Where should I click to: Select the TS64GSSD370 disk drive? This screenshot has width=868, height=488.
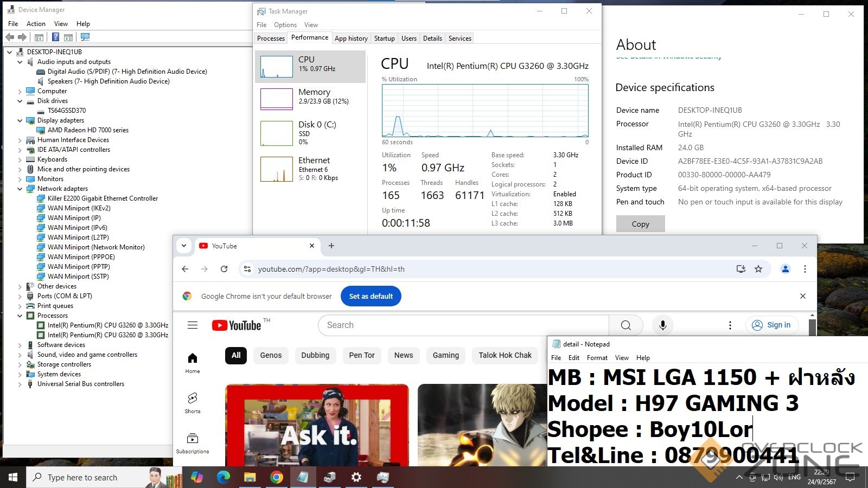[67, 111]
